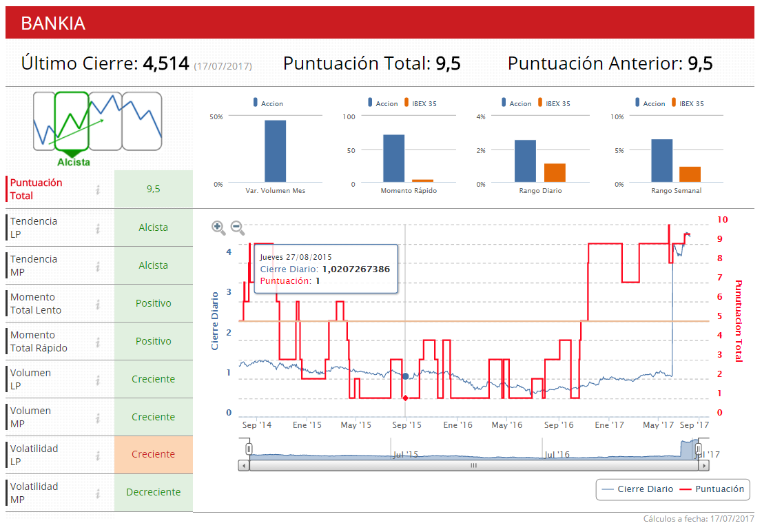Screen dimensions: 762x532
Task: Open info icon for Puntuación Total row
Action: click(98, 190)
